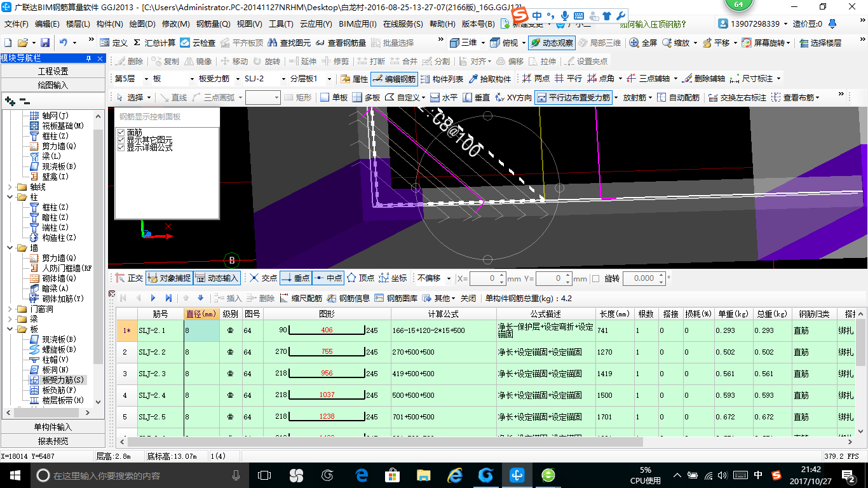Click the Save file icon
Image resolution: width=868 pixels, height=488 pixels.
(x=45, y=43)
